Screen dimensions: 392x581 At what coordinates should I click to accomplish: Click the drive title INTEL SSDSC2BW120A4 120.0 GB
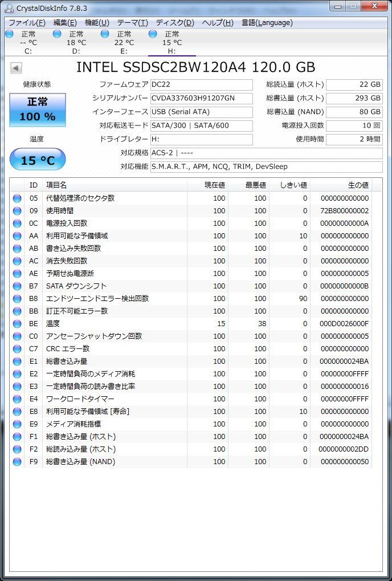tap(196, 67)
